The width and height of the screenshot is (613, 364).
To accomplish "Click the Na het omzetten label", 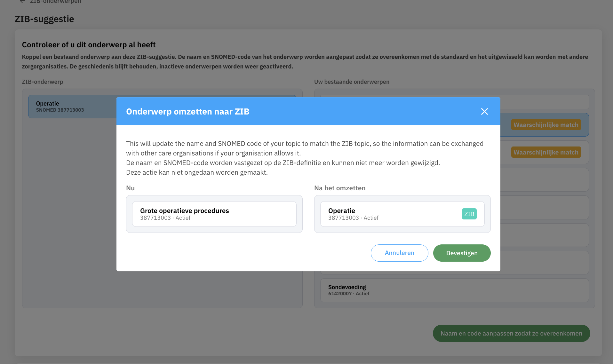I will coord(340,188).
